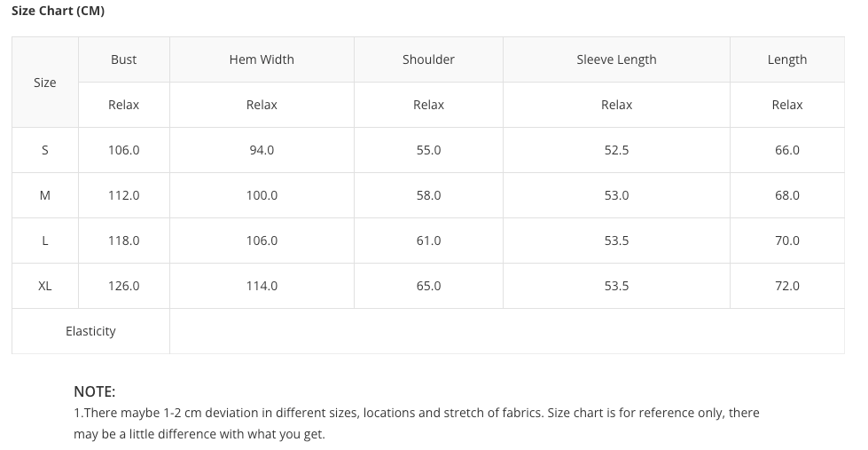Click the XL size row label
This screenshot has width=868, height=450.
pyautogui.click(x=45, y=286)
